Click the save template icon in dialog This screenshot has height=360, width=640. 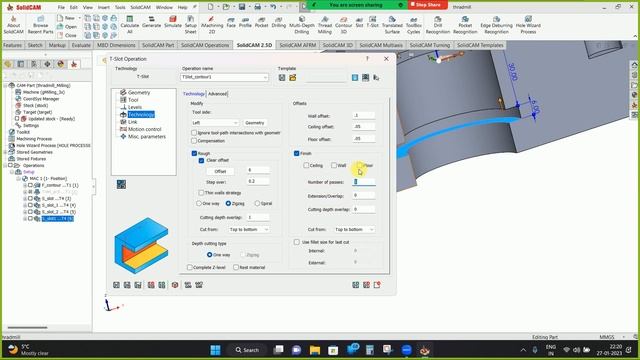282,78
